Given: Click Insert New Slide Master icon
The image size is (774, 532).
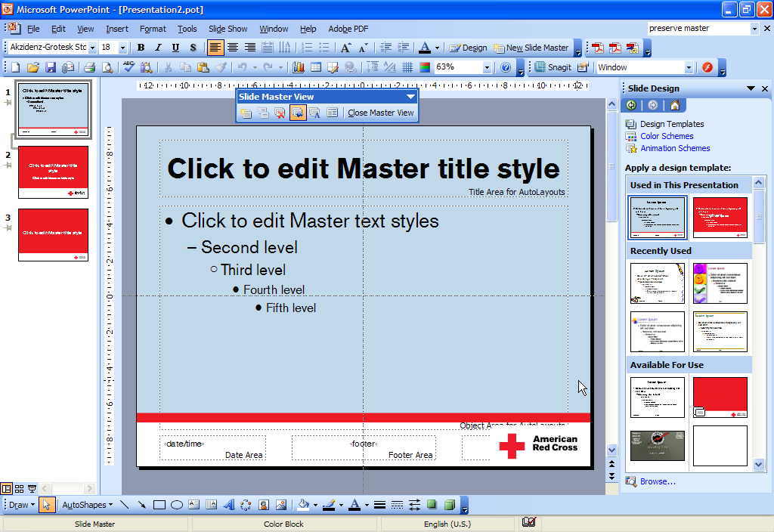Looking at the screenshot, I should click(x=246, y=113).
